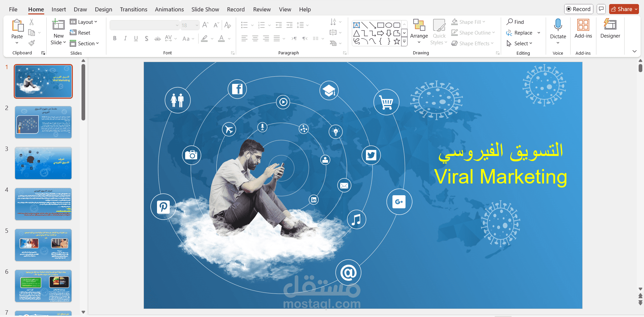Viewport: 644px width, 317px height.
Task: Clear all formatting with the eraser icon
Action: click(x=227, y=25)
